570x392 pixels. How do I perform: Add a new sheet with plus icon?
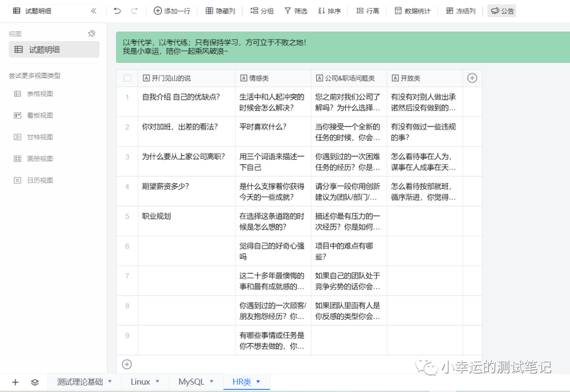[x=15, y=382]
